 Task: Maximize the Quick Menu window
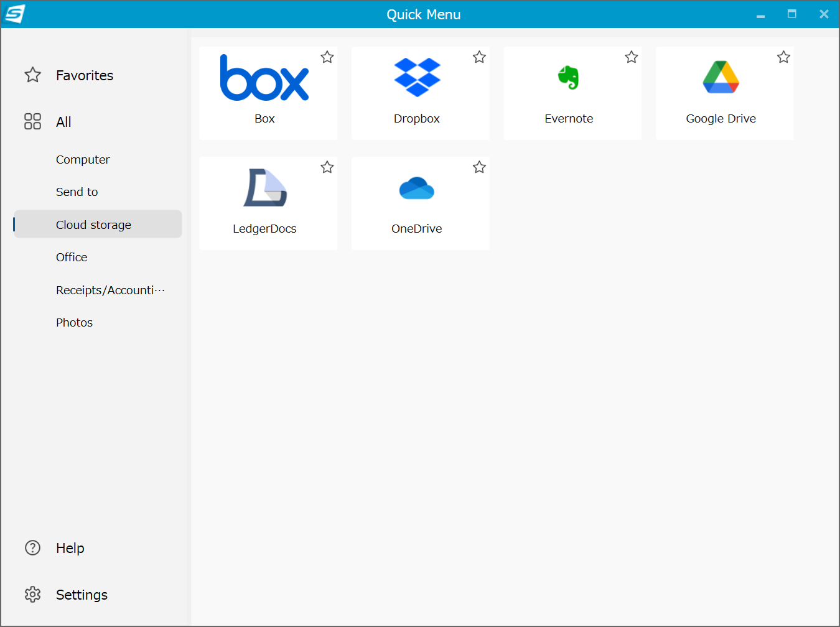791,14
